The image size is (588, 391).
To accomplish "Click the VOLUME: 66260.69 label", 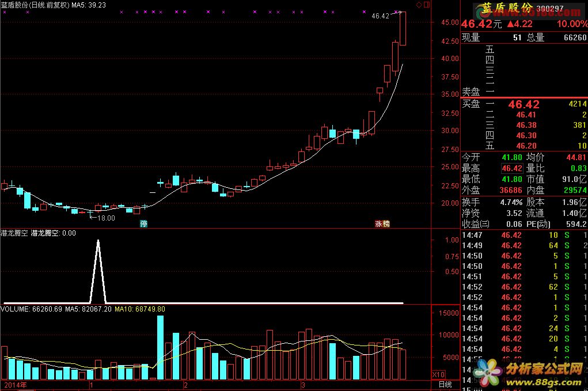I will point(31,309).
